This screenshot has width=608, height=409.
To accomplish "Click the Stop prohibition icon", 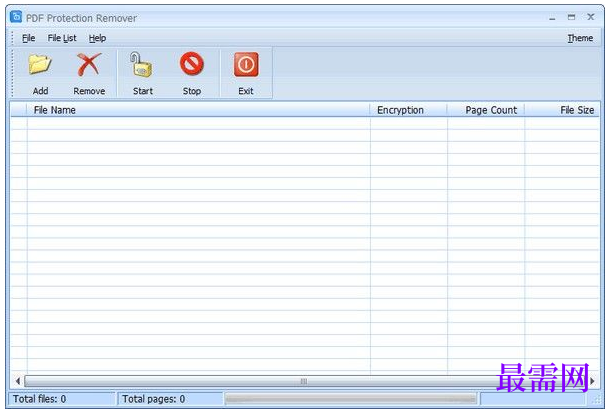I will point(192,64).
